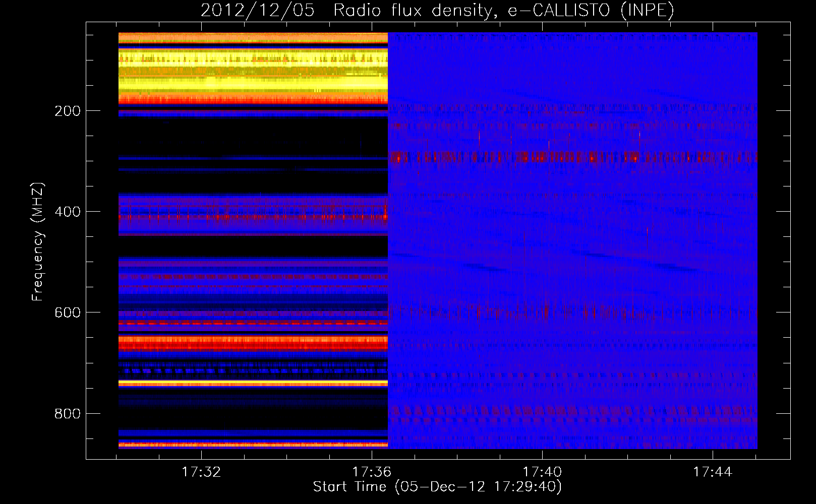Click the 17:40 time tick label
816x504 pixels.
click(542, 472)
